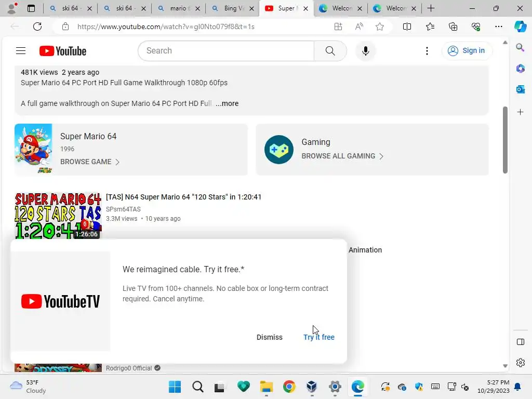This screenshot has height=399, width=532.
Task: Open Rodrigo0 Official channel link
Action: coord(129,368)
